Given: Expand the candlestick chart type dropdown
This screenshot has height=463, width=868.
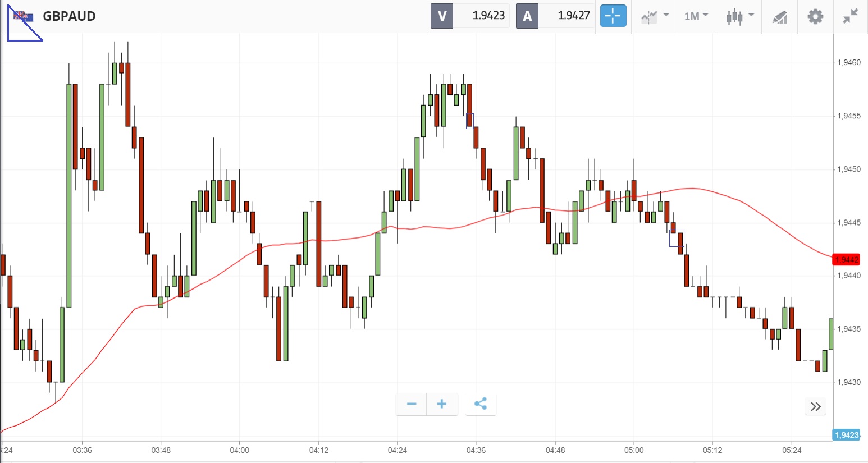Looking at the screenshot, I should tap(740, 16).
